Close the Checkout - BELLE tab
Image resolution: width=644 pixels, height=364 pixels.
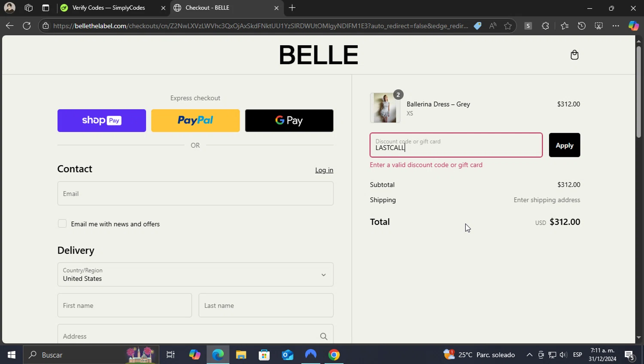coord(276,8)
